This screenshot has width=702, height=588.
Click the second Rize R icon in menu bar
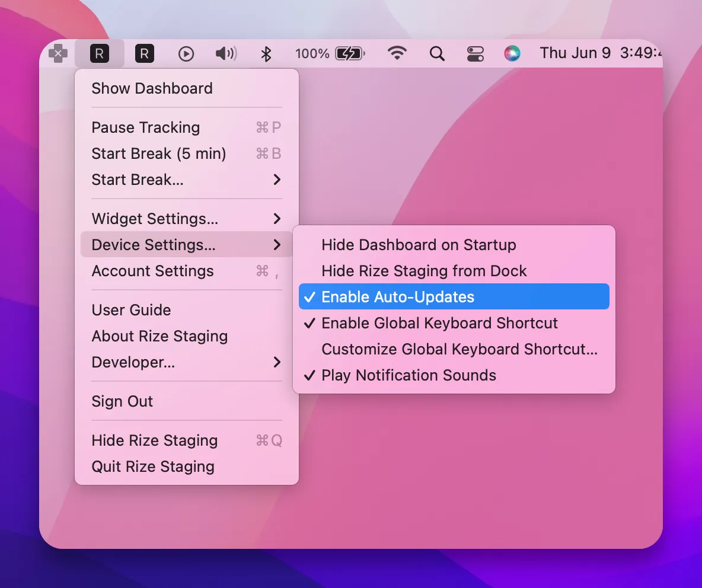pos(145,54)
